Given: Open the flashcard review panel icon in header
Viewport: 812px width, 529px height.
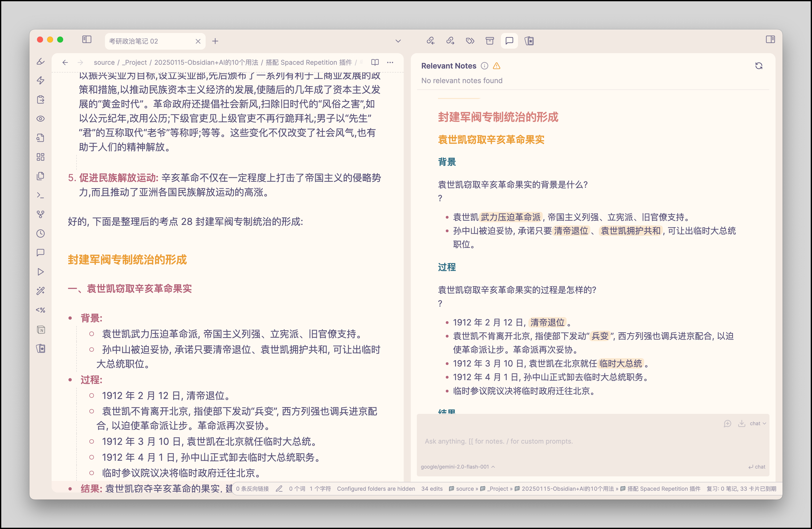Looking at the screenshot, I should [529, 41].
